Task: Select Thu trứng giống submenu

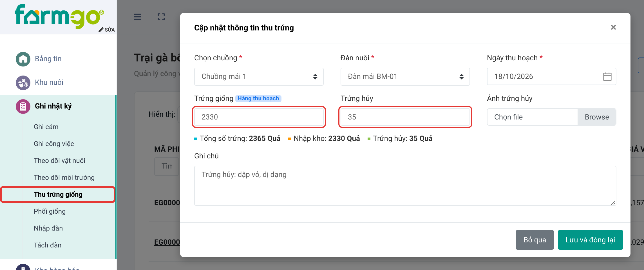Action: click(58, 194)
